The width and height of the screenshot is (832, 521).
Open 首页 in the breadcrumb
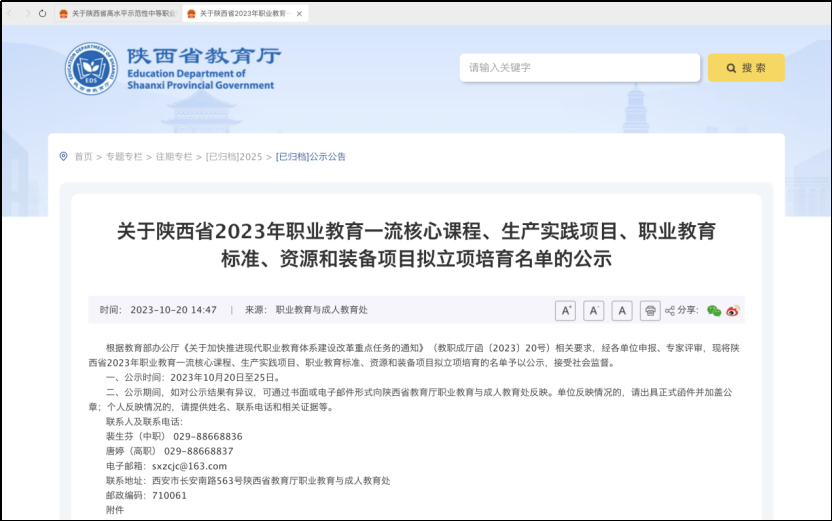pos(82,157)
